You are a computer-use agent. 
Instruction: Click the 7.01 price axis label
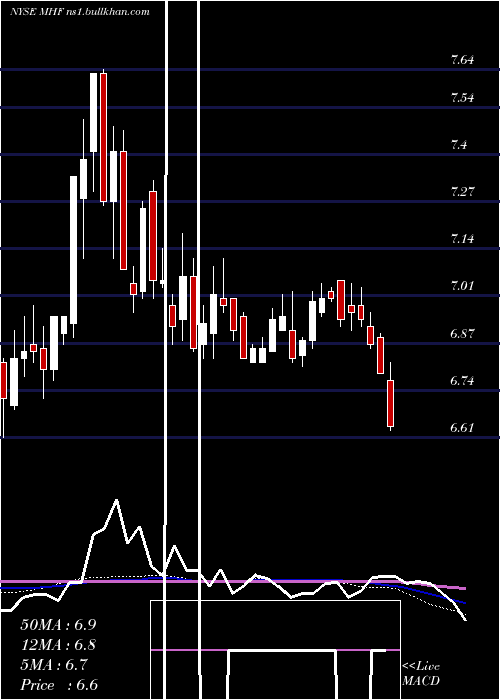pos(462,286)
